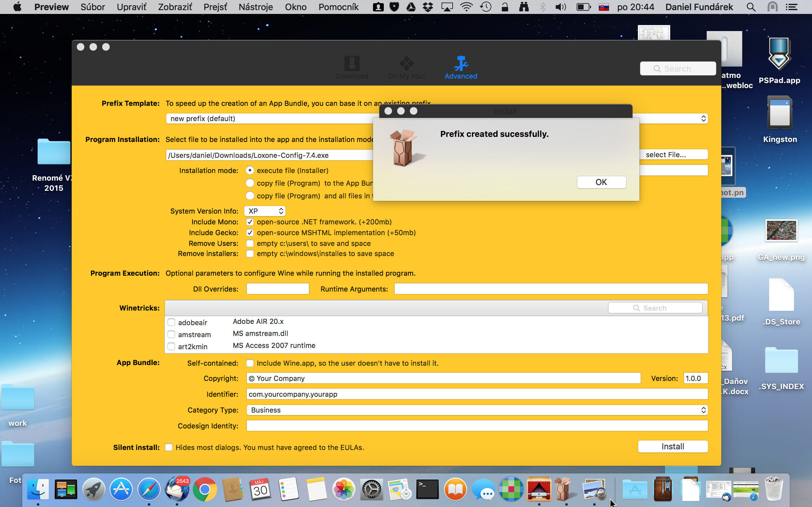Open the Súbor menu
The height and width of the screenshot is (507, 812).
[x=93, y=7]
